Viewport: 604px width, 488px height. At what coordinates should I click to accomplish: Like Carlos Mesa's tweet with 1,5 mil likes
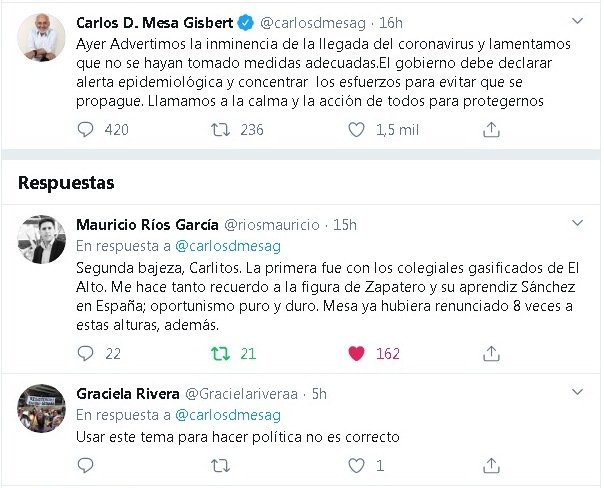click(356, 129)
